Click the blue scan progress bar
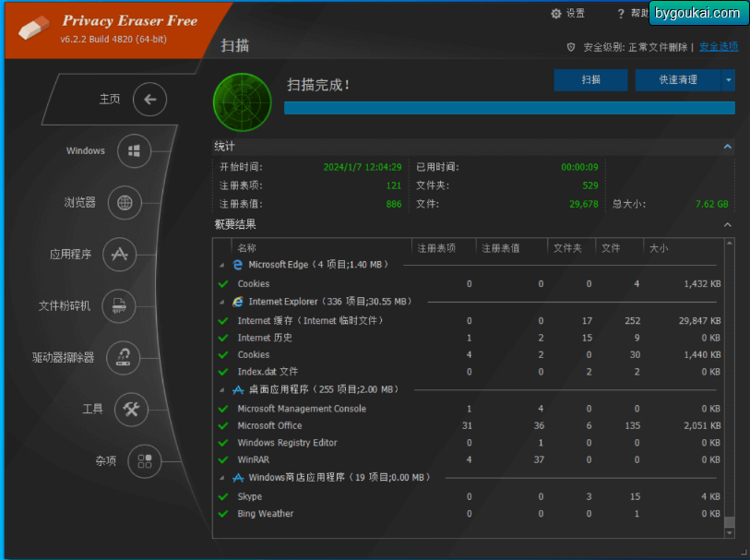 tap(509, 108)
